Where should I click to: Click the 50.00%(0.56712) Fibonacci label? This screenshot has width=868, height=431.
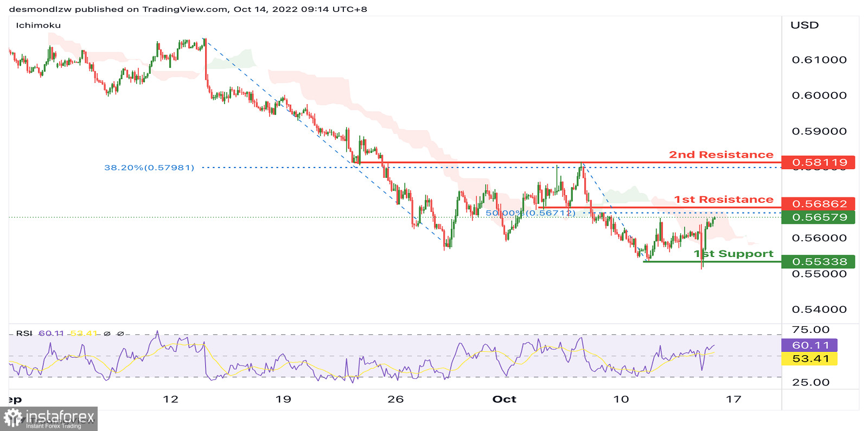click(531, 213)
